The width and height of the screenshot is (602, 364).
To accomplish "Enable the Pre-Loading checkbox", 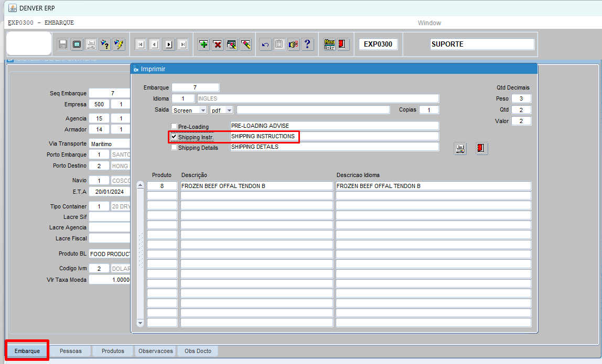I will [174, 126].
